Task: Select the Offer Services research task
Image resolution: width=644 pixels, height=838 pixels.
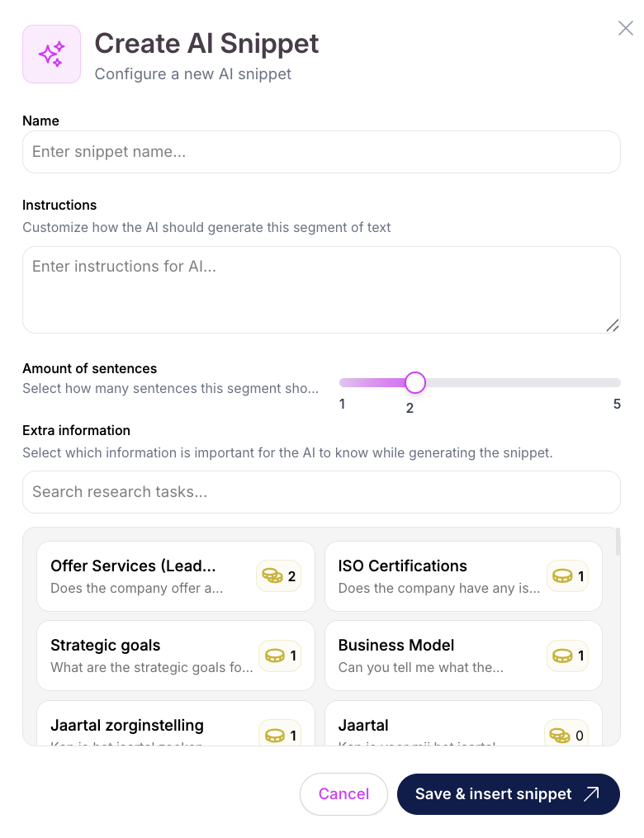Action: [x=175, y=576]
